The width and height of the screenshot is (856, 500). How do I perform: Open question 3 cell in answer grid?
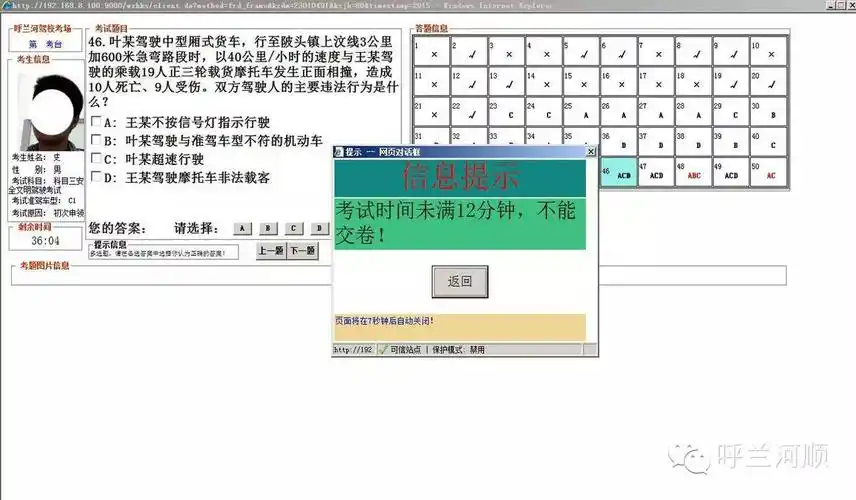click(506, 51)
